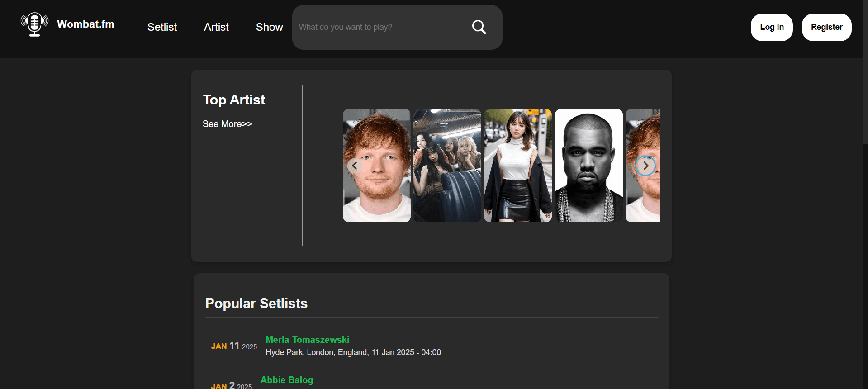Viewport: 868px width, 389px height.
Task: Open the Artist navigation item
Action: coord(216,27)
